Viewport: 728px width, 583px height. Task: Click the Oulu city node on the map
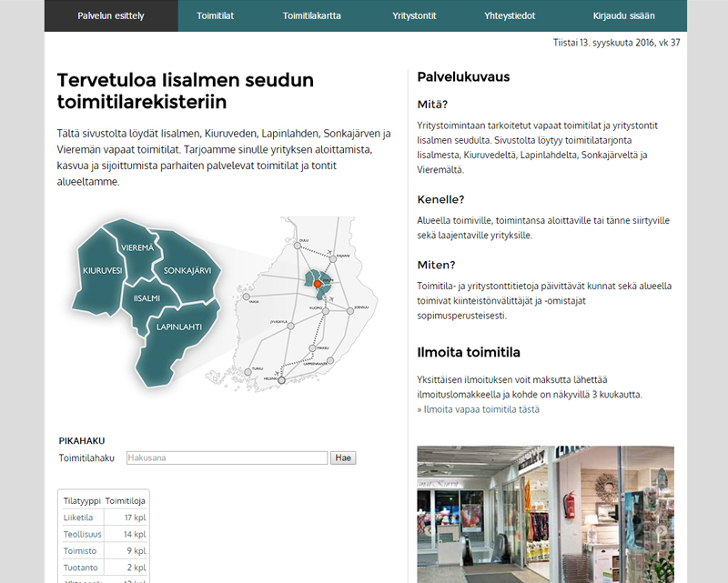click(298, 245)
